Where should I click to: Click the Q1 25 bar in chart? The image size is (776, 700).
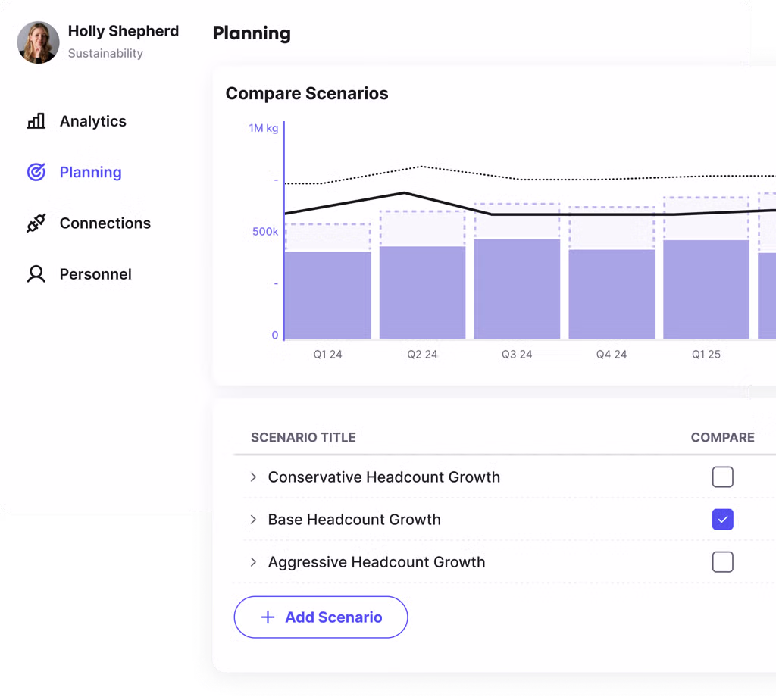tap(706, 289)
